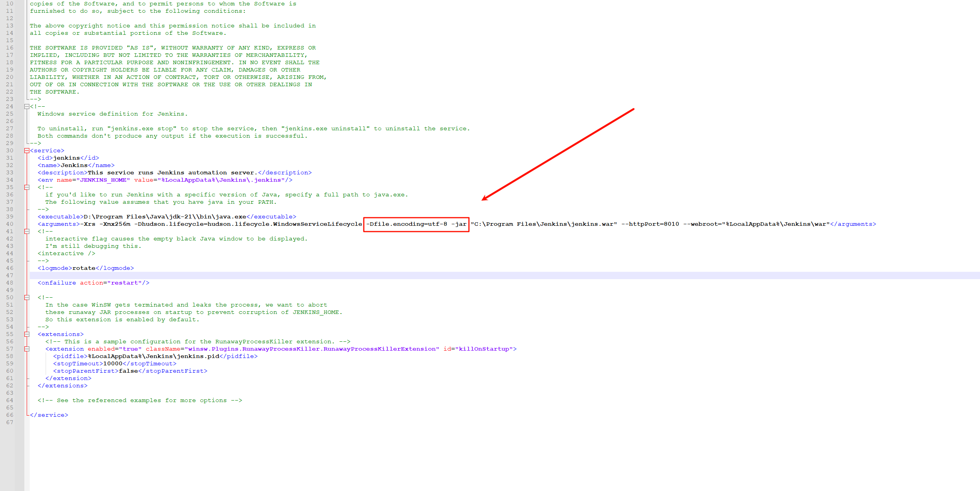980x491 pixels.
Task: Collapse the <extension enabled> fold marker at line 57
Action: [27, 349]
